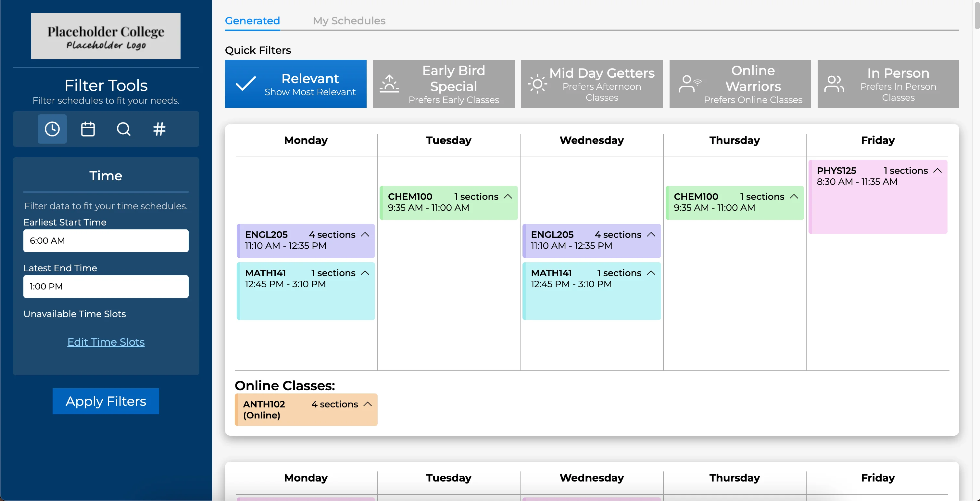Open the Edit Time Slots link

[106, 342]
